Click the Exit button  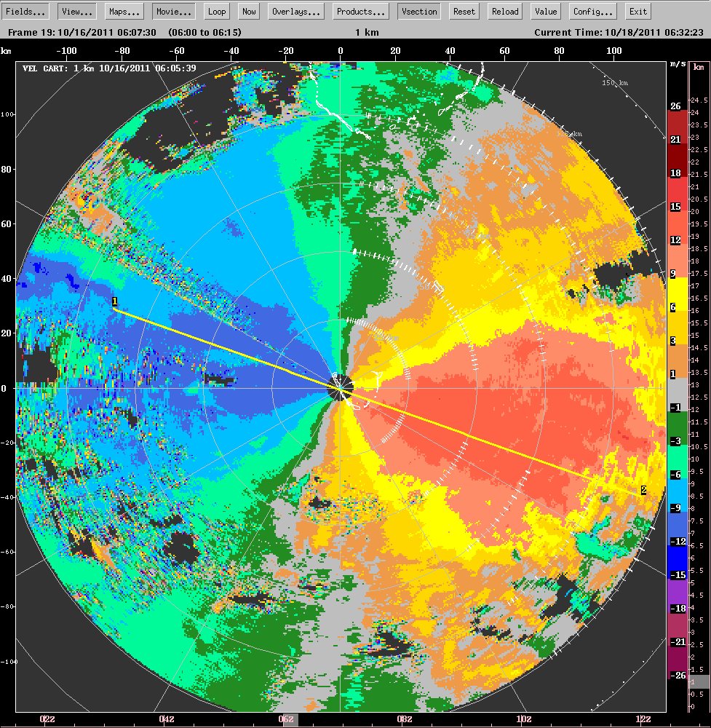pos(638,12)
